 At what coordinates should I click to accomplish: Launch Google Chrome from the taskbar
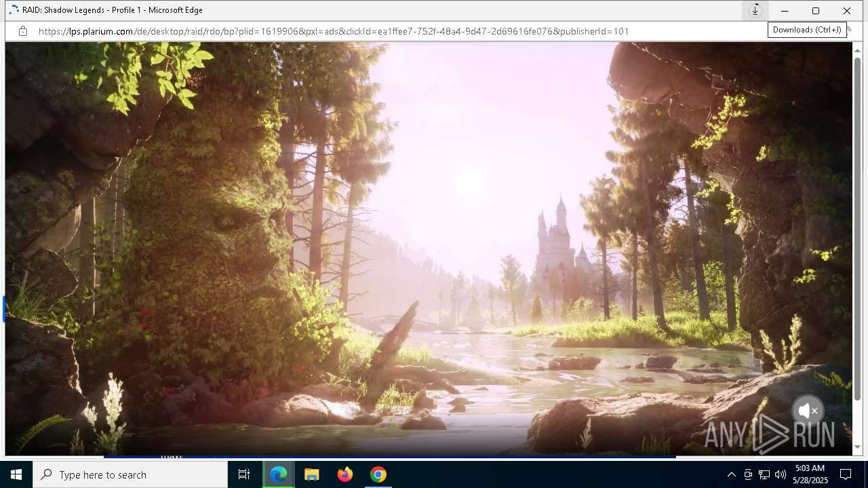(x=378, y=474)
